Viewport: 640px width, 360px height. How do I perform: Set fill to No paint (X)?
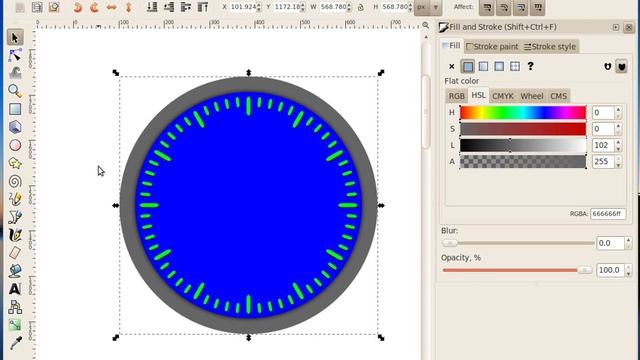click(451, 66)
